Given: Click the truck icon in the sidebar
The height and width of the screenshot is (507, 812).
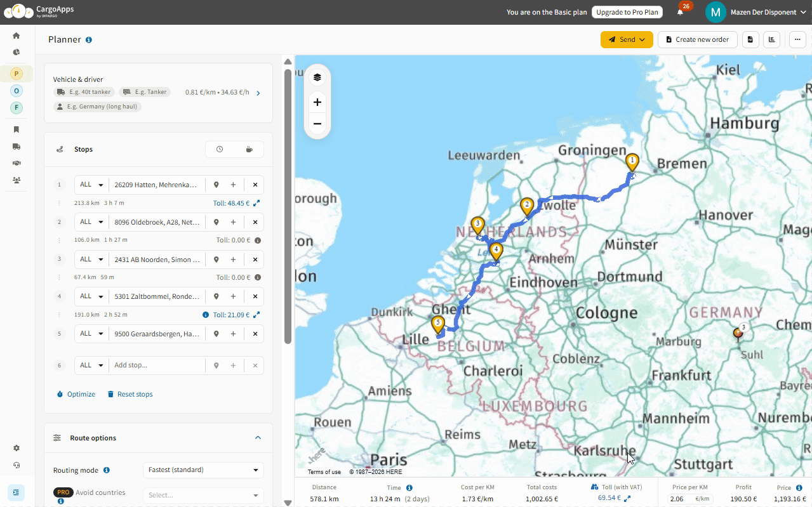Looking at the screenshot, I should click(16, 147).
